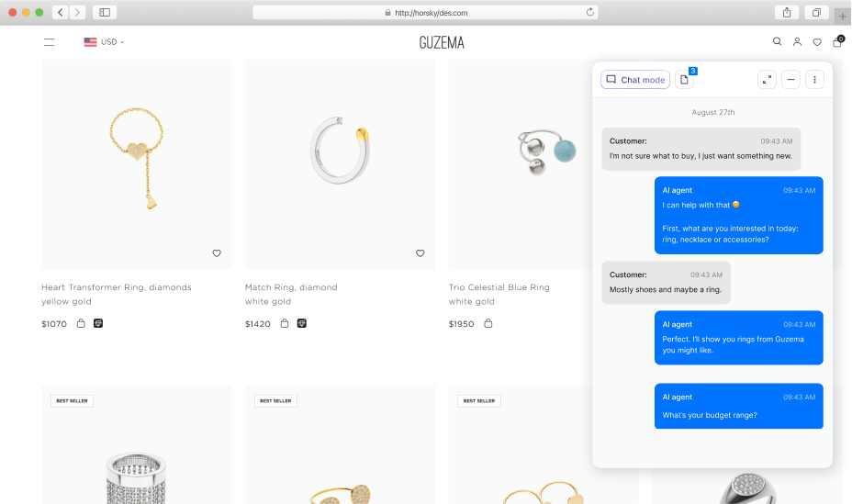Screen dimensions: 852x504
Task: Open the shopping bag cart icon
Action: [837, 42]
